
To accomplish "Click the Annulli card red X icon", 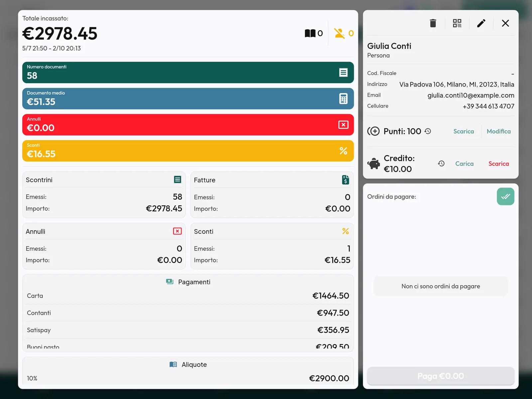I will (x=178, y=231).
